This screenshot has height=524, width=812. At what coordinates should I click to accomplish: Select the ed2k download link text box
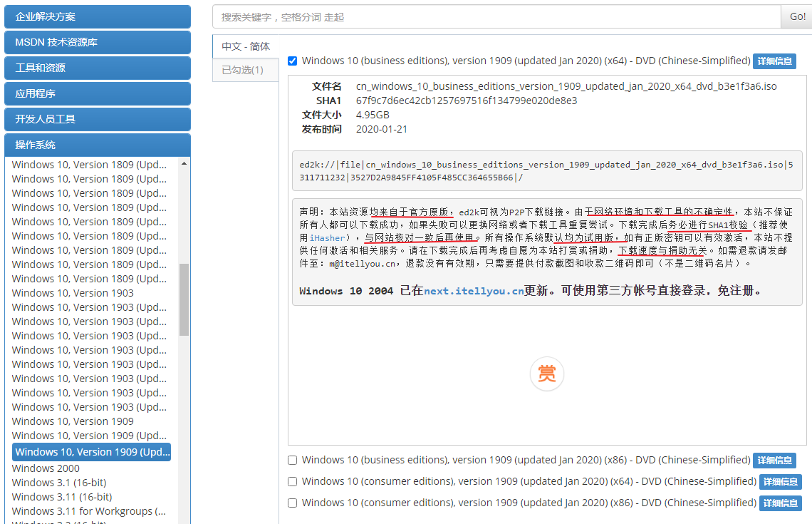pyautogui.click(x=547, y=171)
